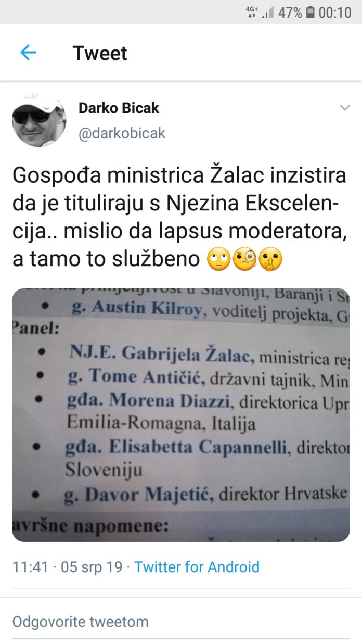Screen dimensions: 362x644
Task: Open the attached panel list photo
Action: pyautogui.click(x=181, y=414)
